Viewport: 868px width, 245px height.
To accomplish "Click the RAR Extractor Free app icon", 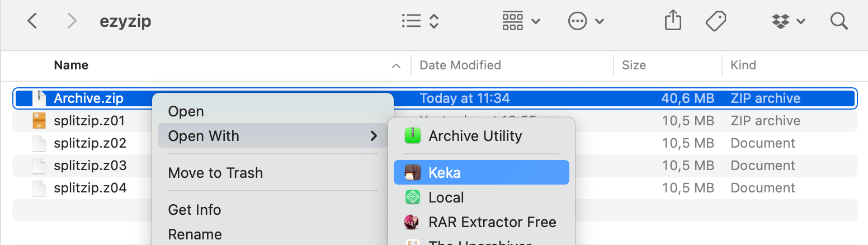I will coord(412,222).
